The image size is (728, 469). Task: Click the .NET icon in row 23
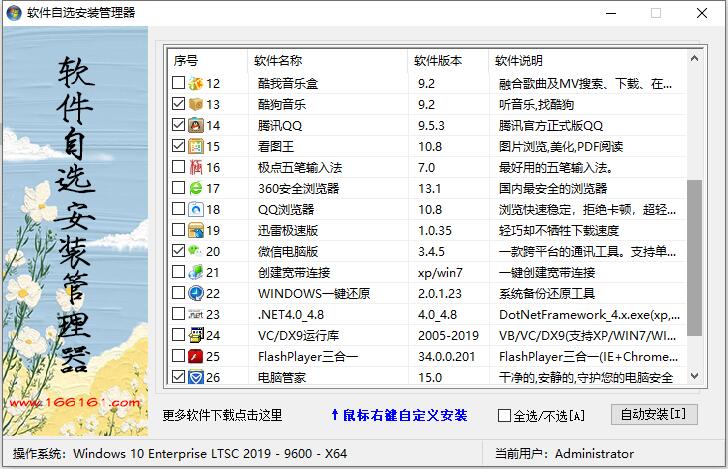pyautogui.click(x=195, y=314)
